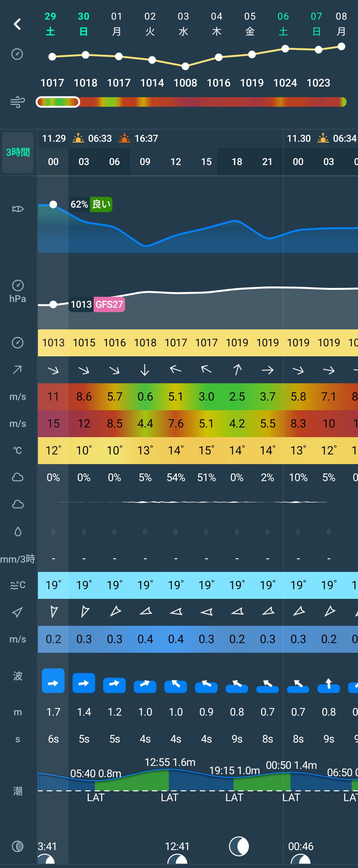This screenshot has height=868, width=358.
Task: Tap the wind direction arrow icon in sidebar
Action: click(x=18, y=370)
